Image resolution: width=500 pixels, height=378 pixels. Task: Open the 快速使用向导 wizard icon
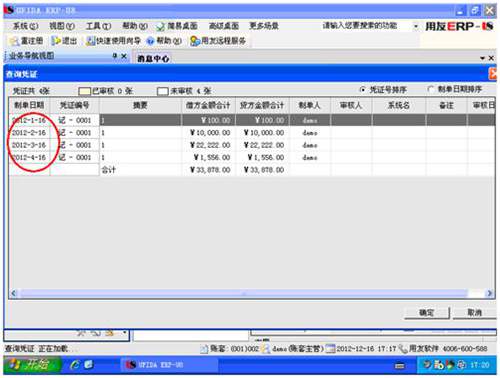(x=90, y=41)
